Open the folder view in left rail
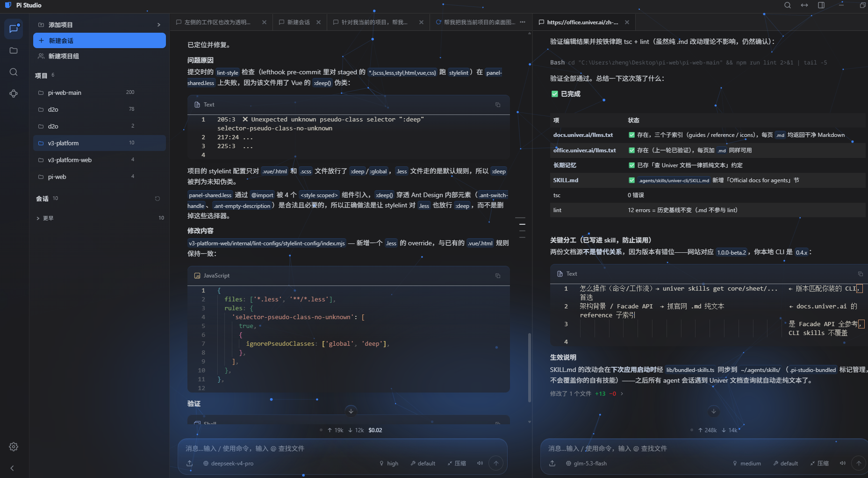Image resolution: width=868 pixels, height=478 pixels. [14, 50]
